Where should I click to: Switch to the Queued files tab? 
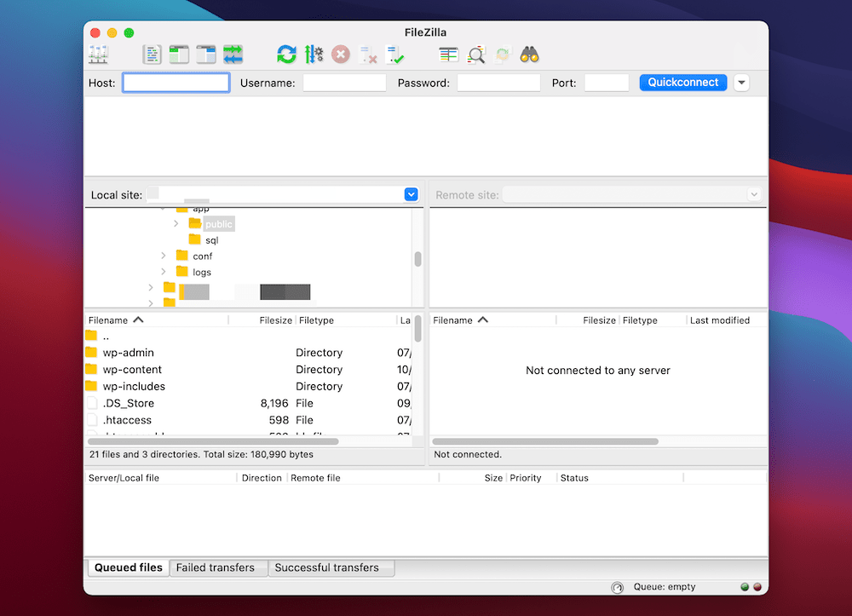click(129, 567)
